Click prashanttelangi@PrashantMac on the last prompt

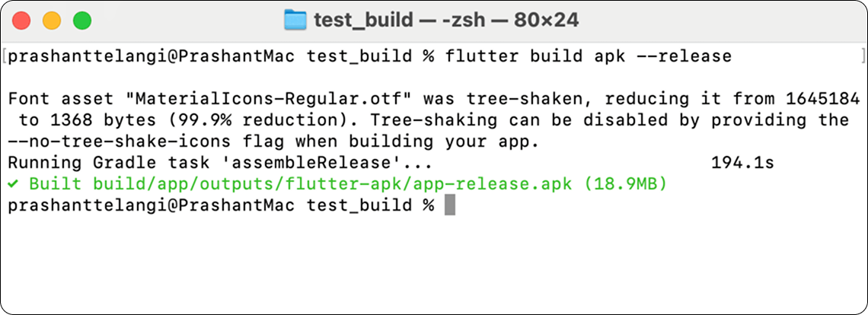(x=152, y=205)
